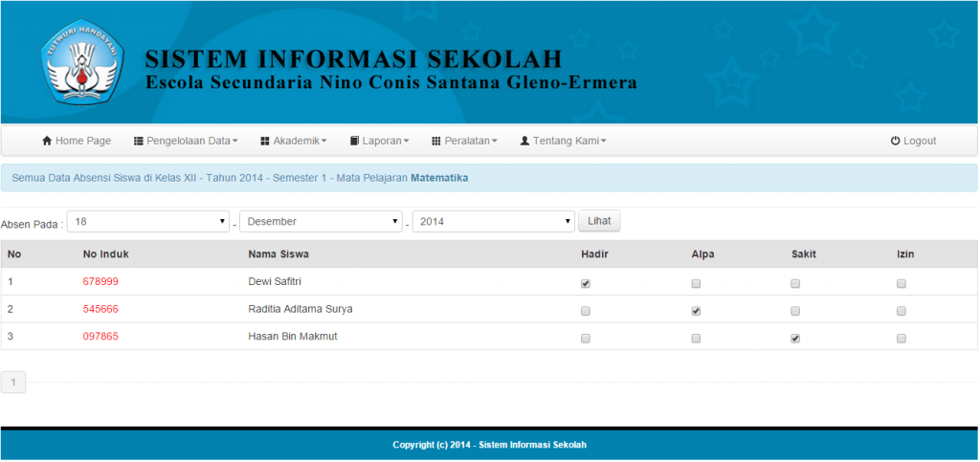The image size is (980, 462).
Task: Open the day dropdown showing 18
Action: 148,222
